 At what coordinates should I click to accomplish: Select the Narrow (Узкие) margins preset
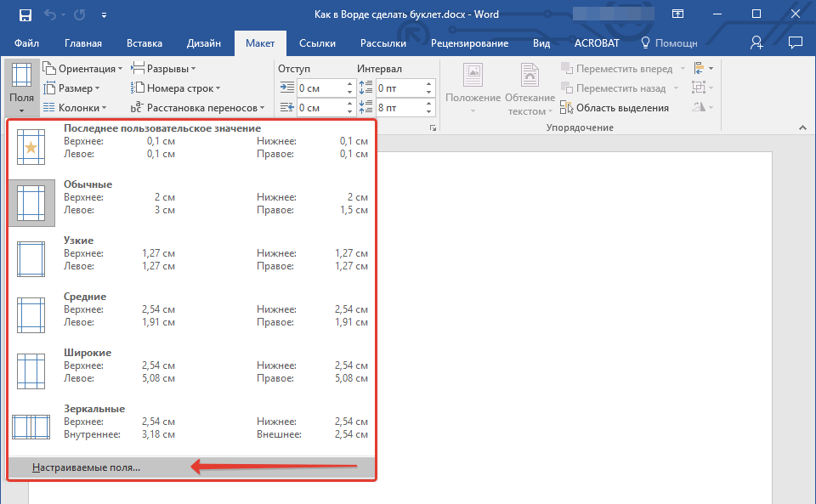click(192, 253)
